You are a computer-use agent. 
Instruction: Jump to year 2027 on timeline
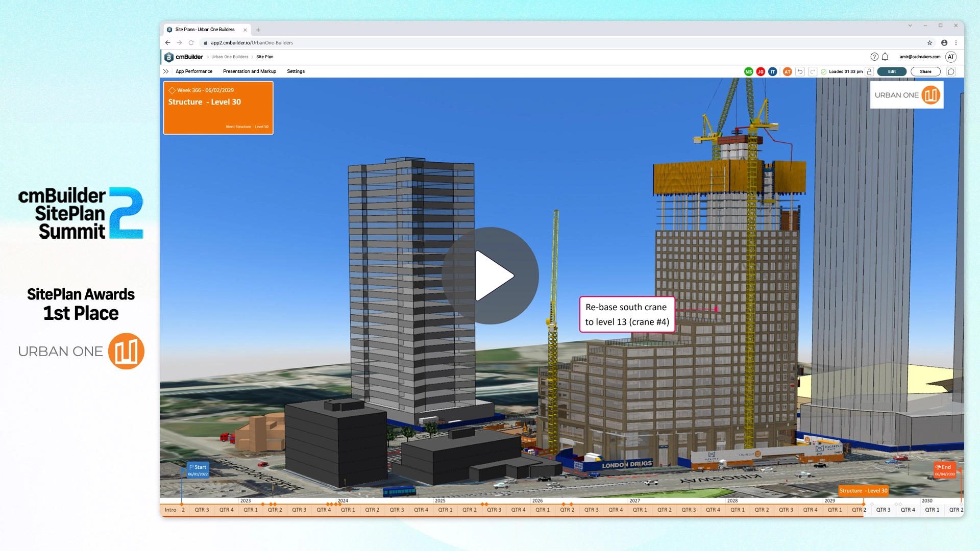[635, 500]
